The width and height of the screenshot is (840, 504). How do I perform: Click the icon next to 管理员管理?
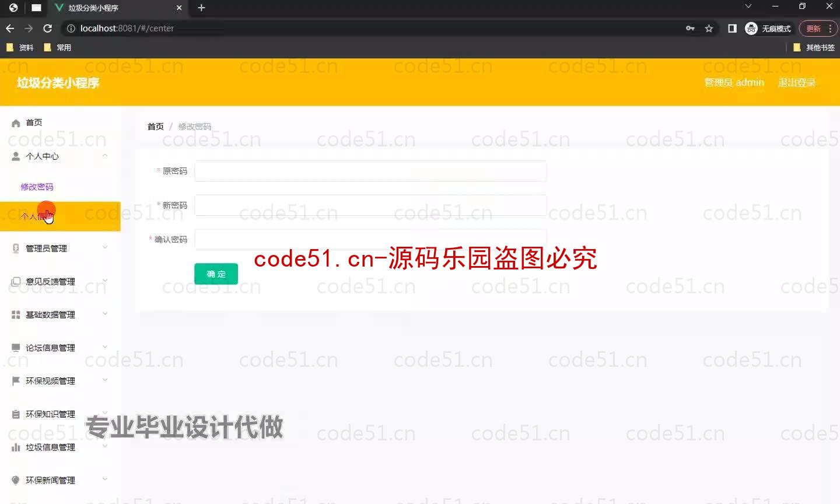coord(16,249)
